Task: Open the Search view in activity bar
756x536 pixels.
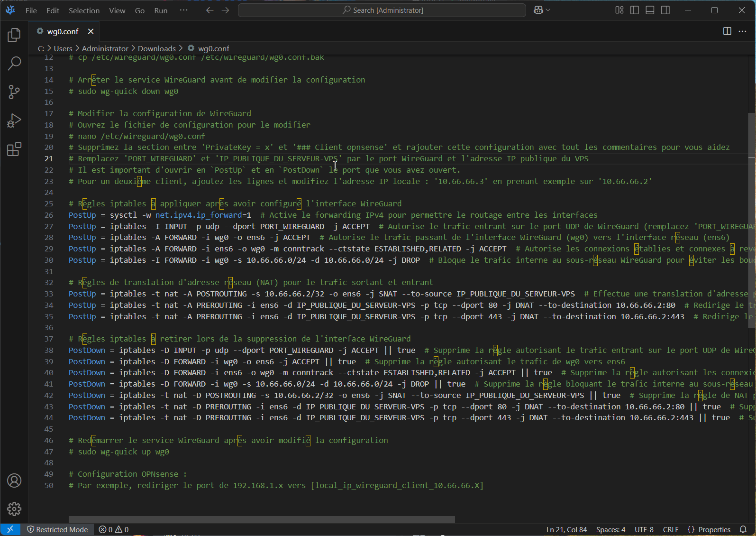Action: click(x=14, y=63)
